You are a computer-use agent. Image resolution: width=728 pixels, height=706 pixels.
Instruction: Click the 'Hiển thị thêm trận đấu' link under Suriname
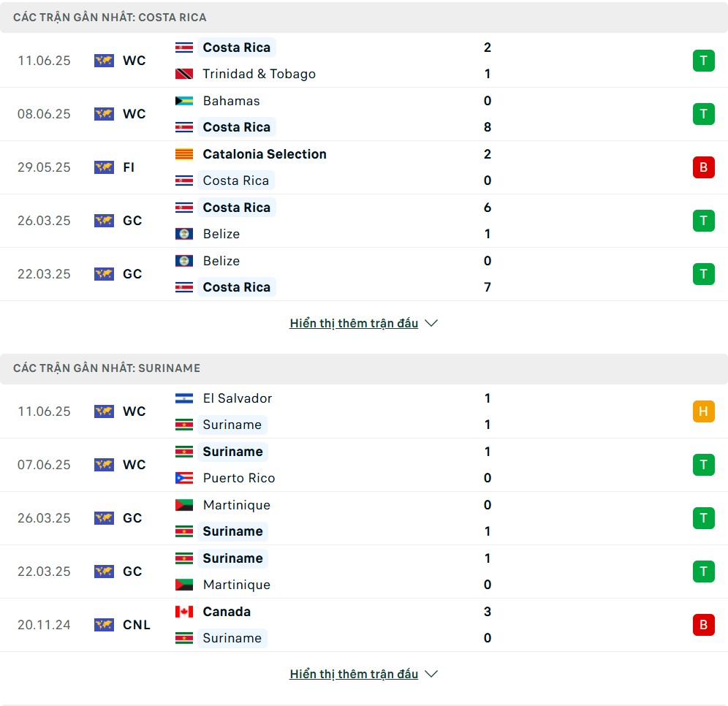point(354,674)
